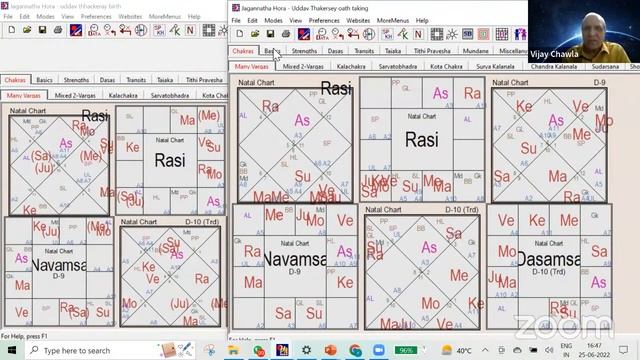The height and width of the screenshot is (360, 640).
Task: Select Surya Kalanala tab in right window
Action: [495, 66]
